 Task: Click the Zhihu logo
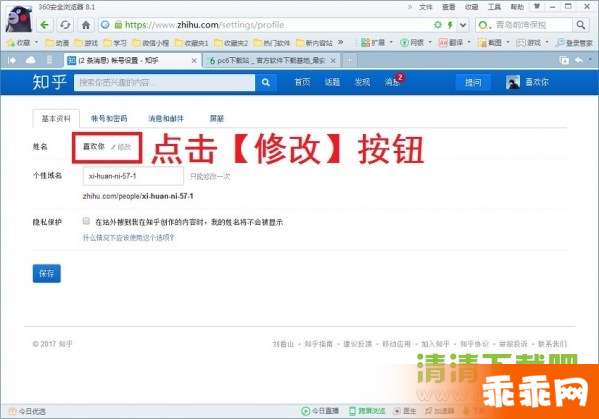[49, 82]
